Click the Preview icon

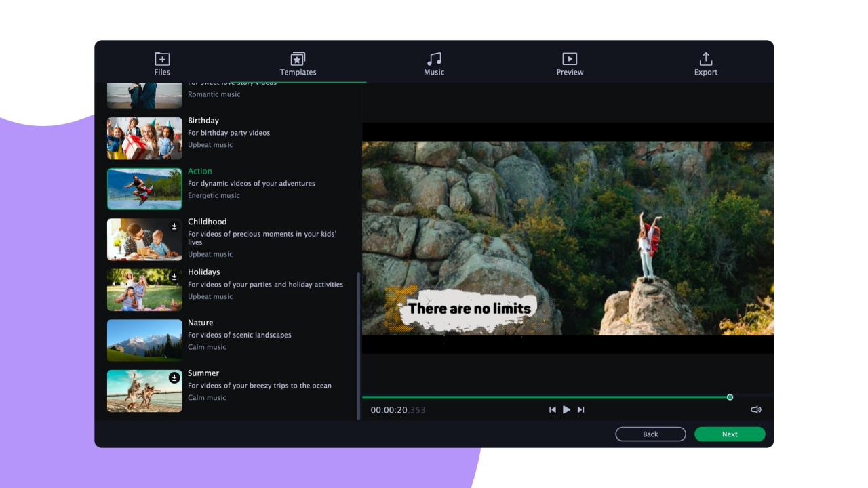570,58
